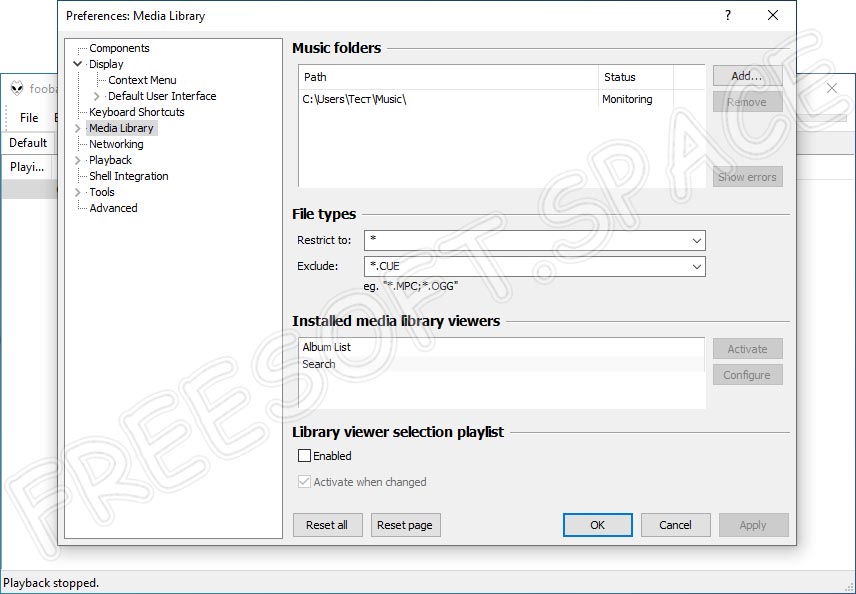
Task: Click the Reset page button
Action: [405, 525]
